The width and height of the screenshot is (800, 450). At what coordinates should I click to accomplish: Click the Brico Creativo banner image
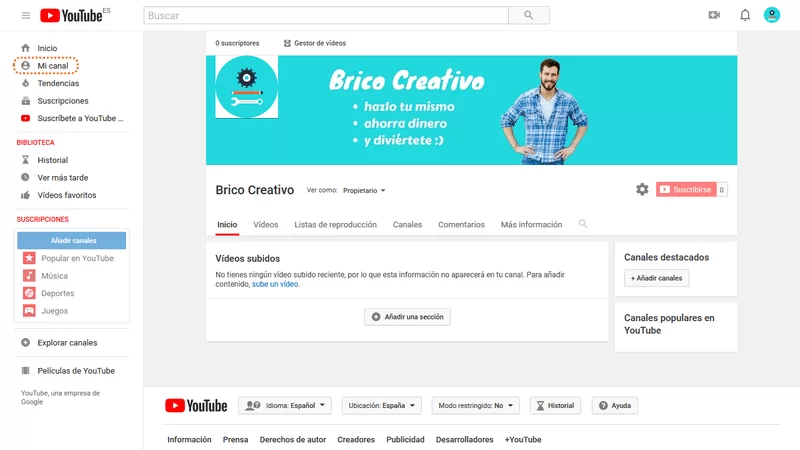coord(471,110)
